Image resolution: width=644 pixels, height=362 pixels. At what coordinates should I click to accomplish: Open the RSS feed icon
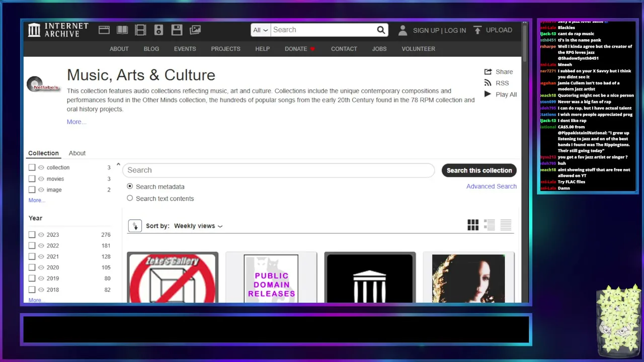tap(488, 83)
